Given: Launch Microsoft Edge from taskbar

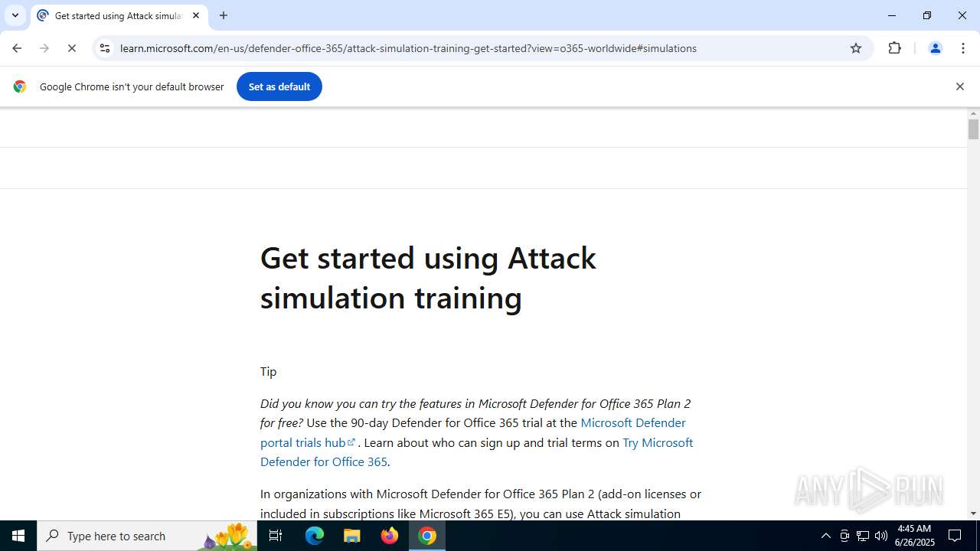Looking at the screenshot, I should [x=315, y=536].
